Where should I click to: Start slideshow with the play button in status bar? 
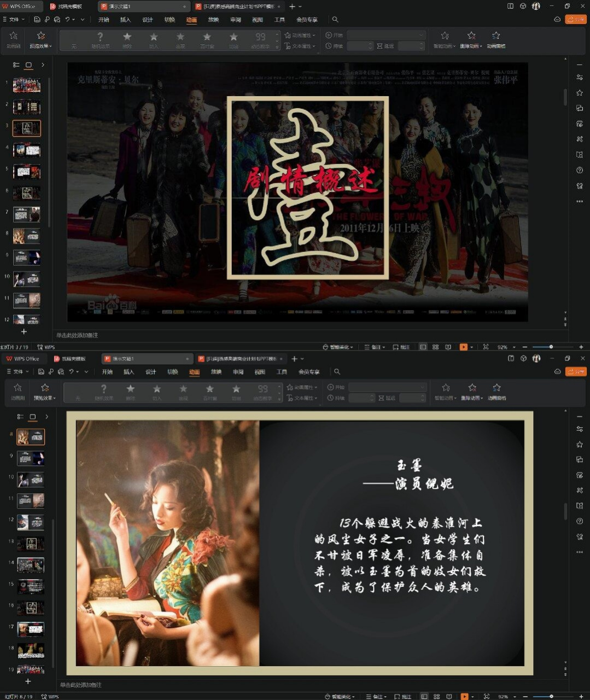pos(464,347)
